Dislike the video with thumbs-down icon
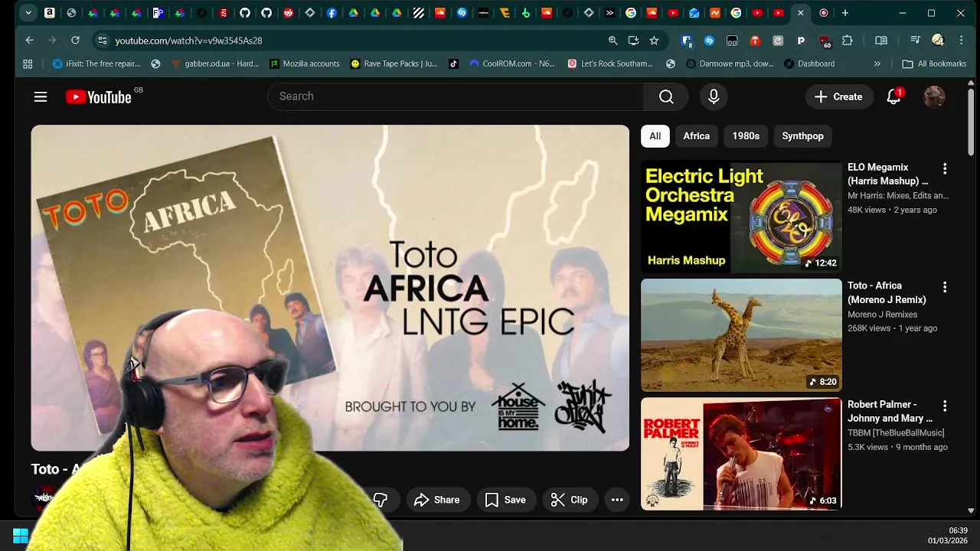 (381, 500)
